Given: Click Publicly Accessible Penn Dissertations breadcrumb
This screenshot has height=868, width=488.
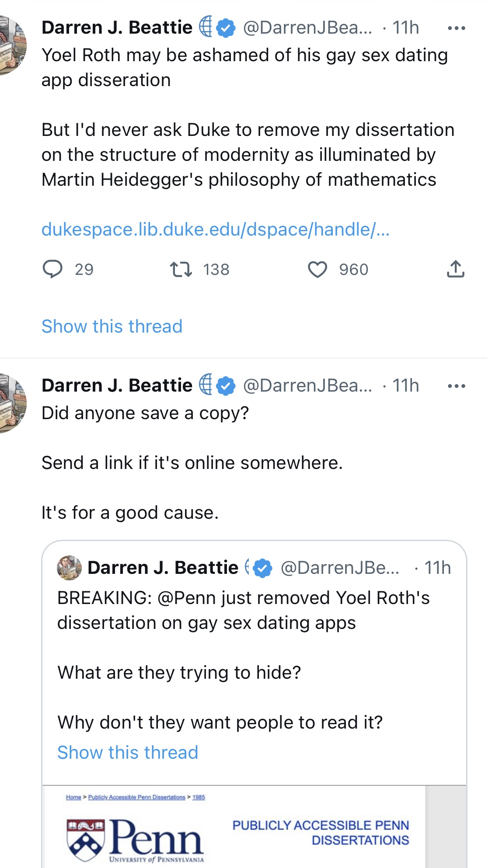Looking at the screenshot, I should [137, 797].
